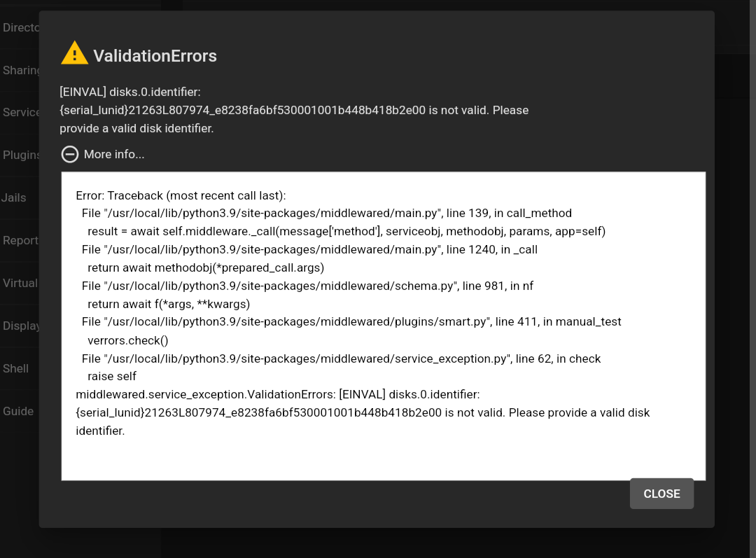This screenshot has height=558, width=756.
Task: Switch to the Services section
Action: 19,112
